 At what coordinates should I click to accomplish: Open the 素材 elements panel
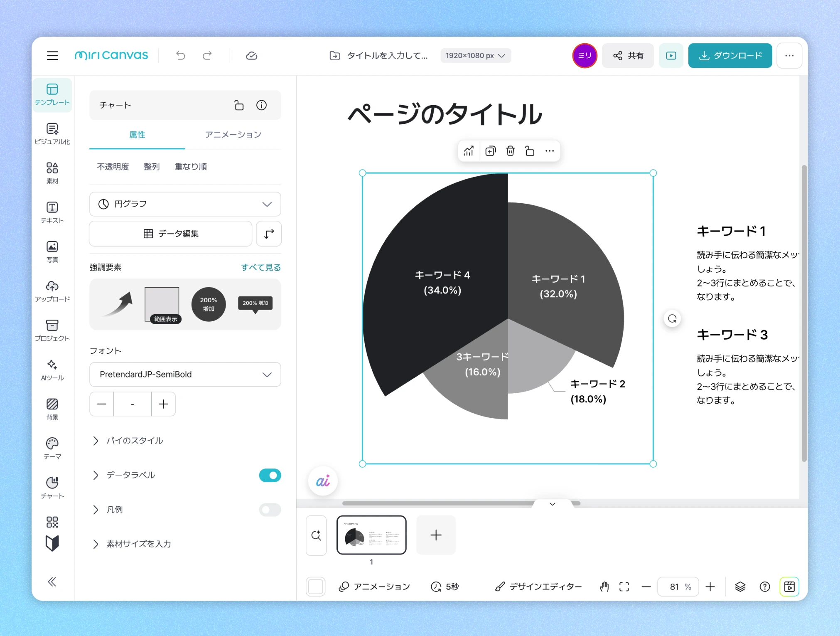pos(52,173)
